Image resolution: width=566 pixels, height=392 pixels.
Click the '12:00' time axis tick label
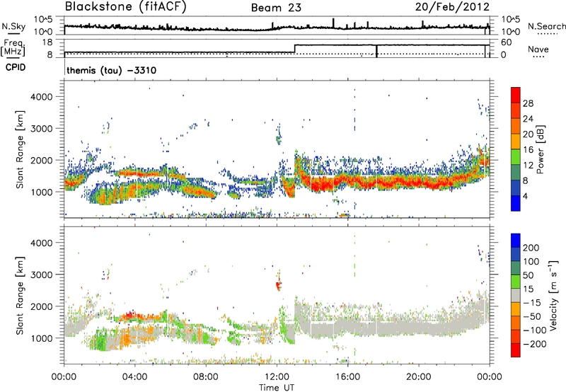[277, 376]
